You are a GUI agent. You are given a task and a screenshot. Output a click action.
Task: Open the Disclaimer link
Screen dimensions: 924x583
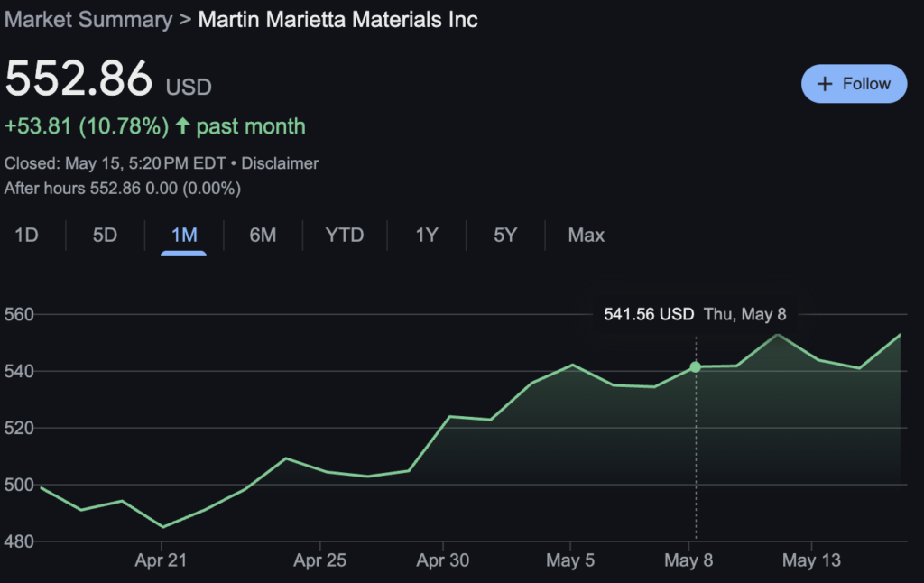coord(280,163)
